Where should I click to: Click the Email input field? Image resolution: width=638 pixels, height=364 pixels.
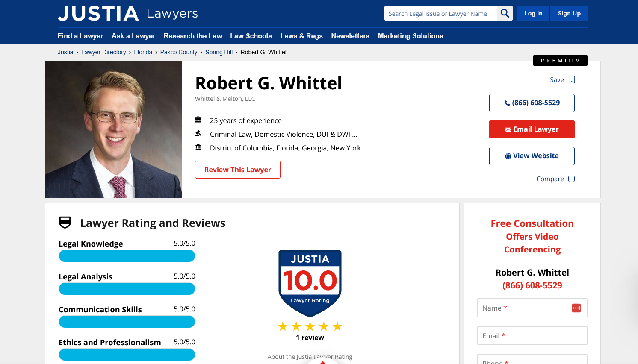point(532,336)
